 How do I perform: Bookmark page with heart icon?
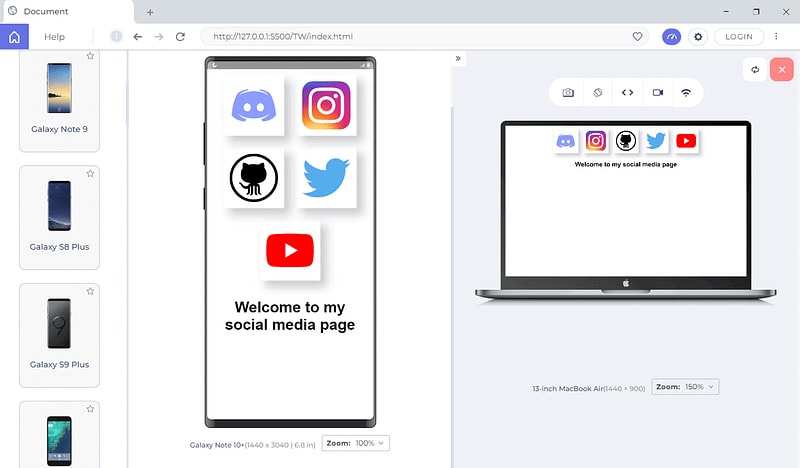(637, 36)
